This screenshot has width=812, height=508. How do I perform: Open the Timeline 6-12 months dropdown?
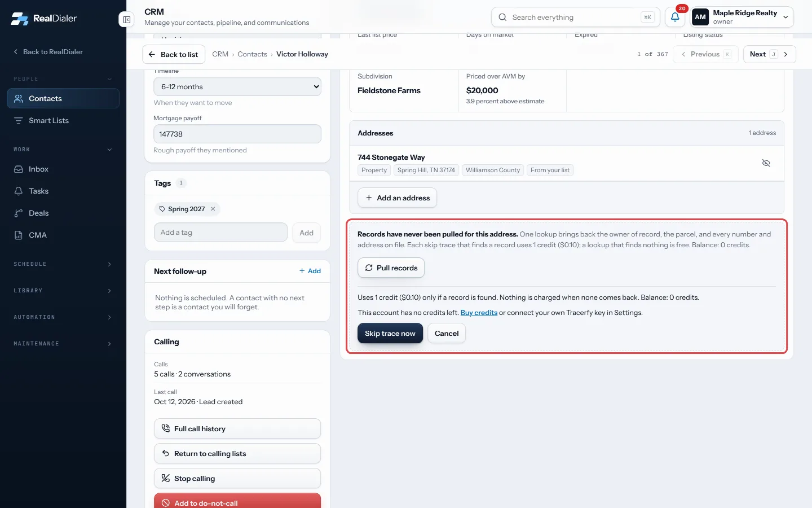(x=237, y=86)
